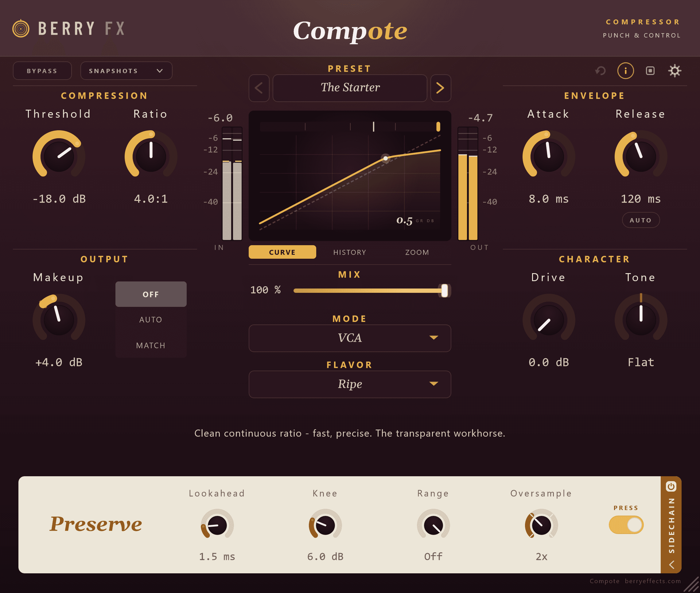Collapse the sidechain panel chevron
700x593 pixels.
point(671,564)
